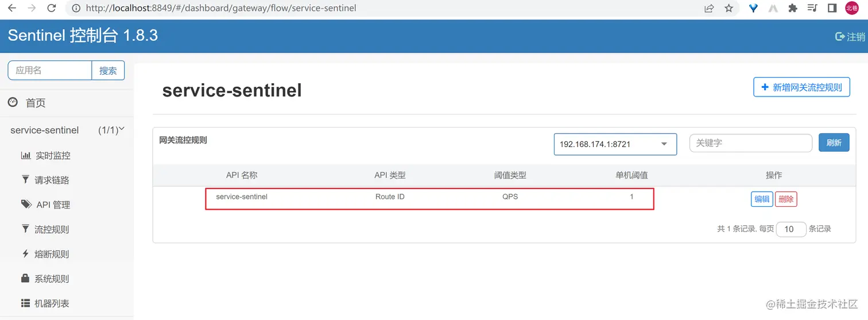The image size is (868, 320).
Task: Click the address bar URL
Action: [x=221, y=8]
